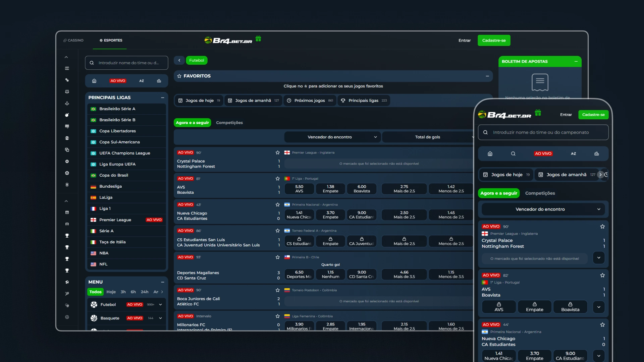Open the Vencedor do encontro dropdown

(330, 137)
